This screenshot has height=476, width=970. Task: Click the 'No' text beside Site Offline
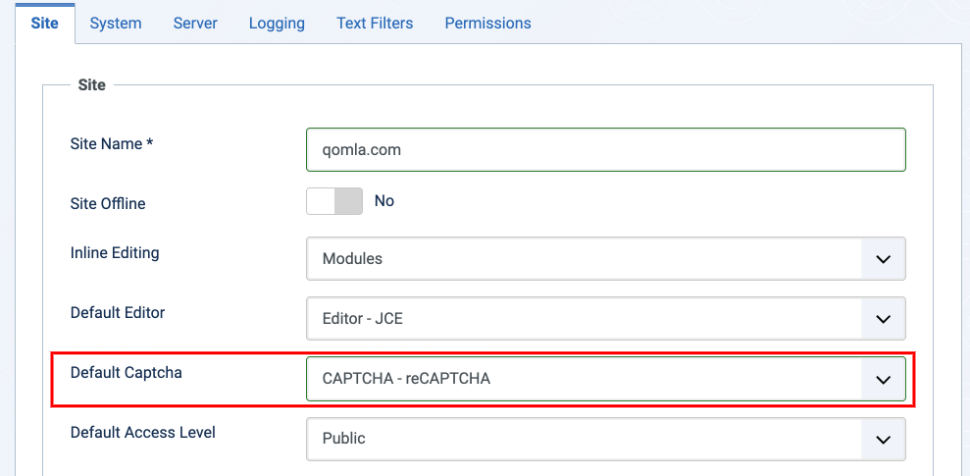point(384,201)
